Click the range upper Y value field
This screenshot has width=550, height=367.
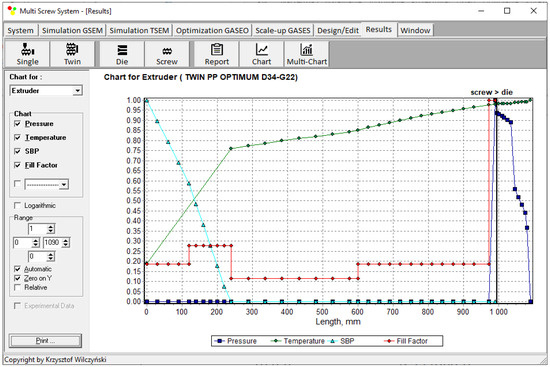[x=38, y=229]
